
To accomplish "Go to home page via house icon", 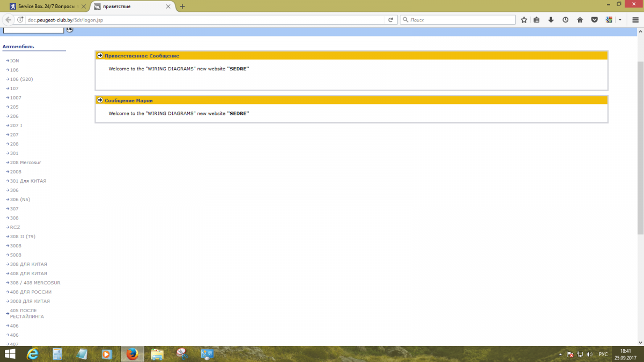I will 580,20.
